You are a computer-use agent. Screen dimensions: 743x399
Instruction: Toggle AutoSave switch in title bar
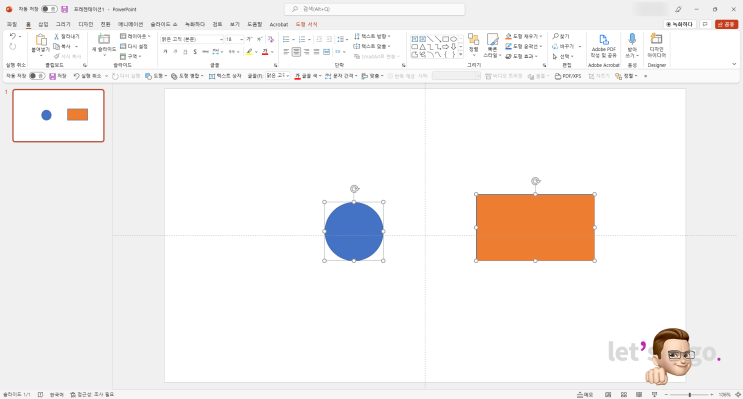point(49,9)
